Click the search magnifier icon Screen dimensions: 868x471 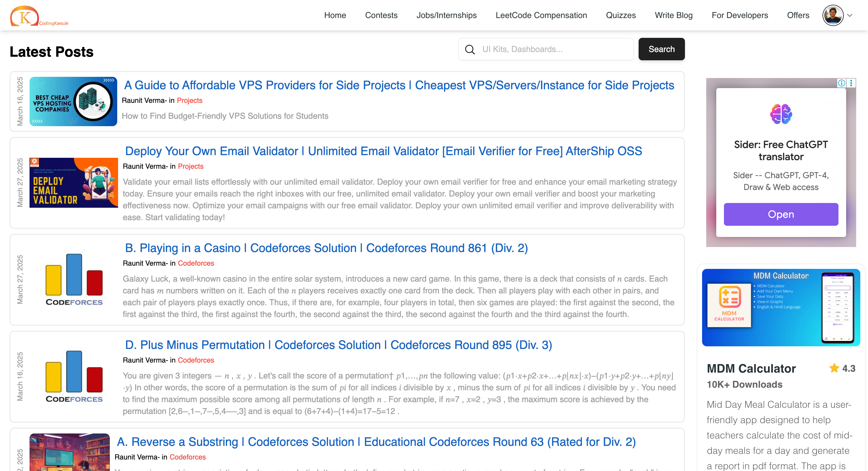coord(470,49)
